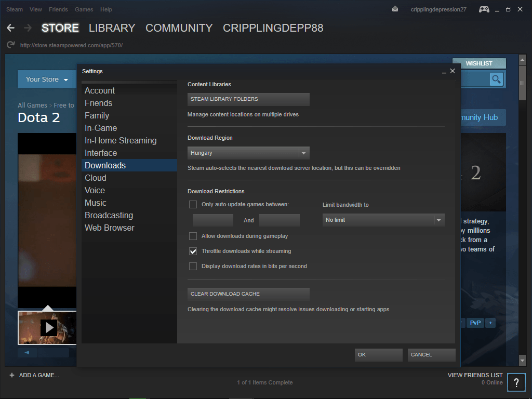Open the Games menu

(x=84, y=9)
